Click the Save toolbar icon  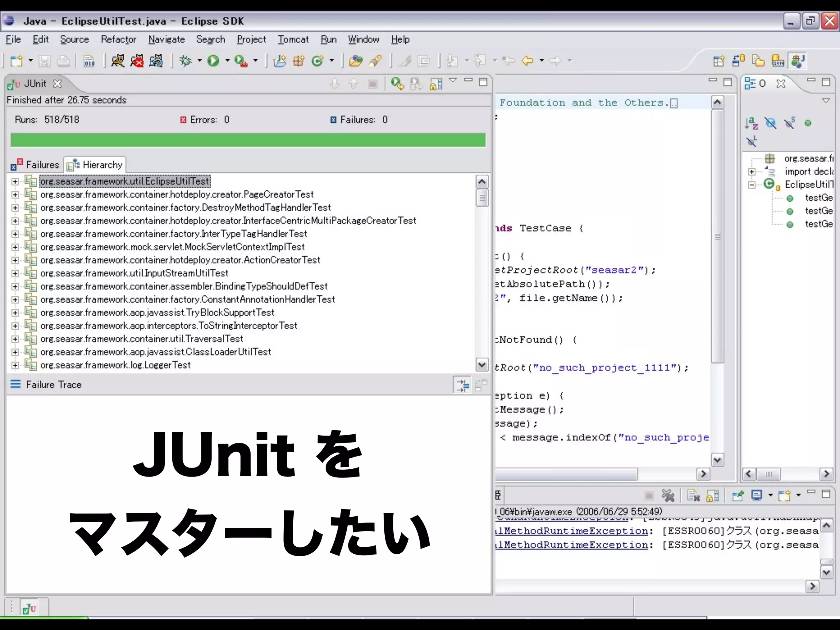click(x=44, y=61)
